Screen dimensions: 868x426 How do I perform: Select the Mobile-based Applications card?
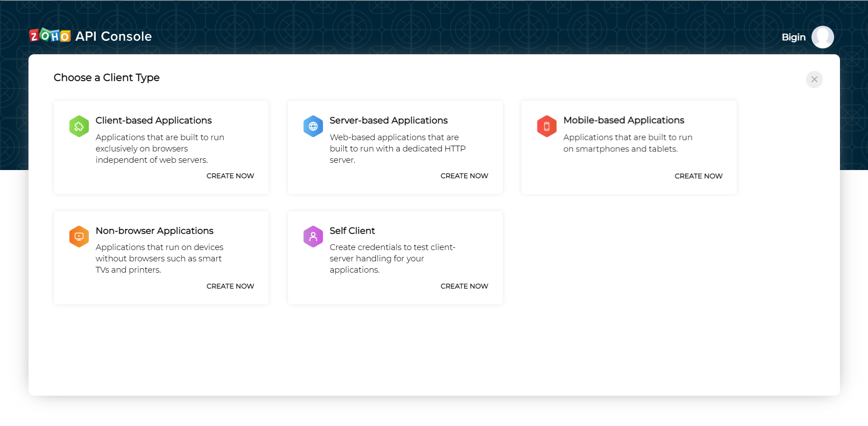pos(629,147)
